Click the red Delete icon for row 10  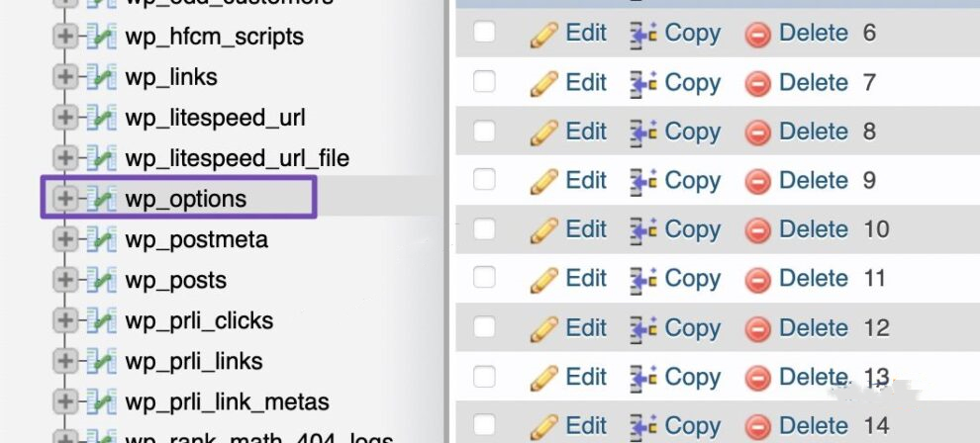[757, 231]
